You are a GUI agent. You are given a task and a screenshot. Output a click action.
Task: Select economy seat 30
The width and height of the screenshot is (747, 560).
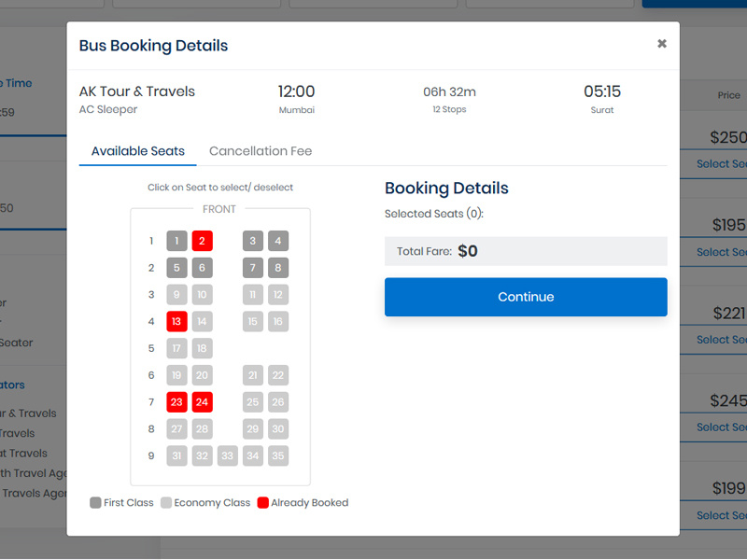tap(280, 428)
